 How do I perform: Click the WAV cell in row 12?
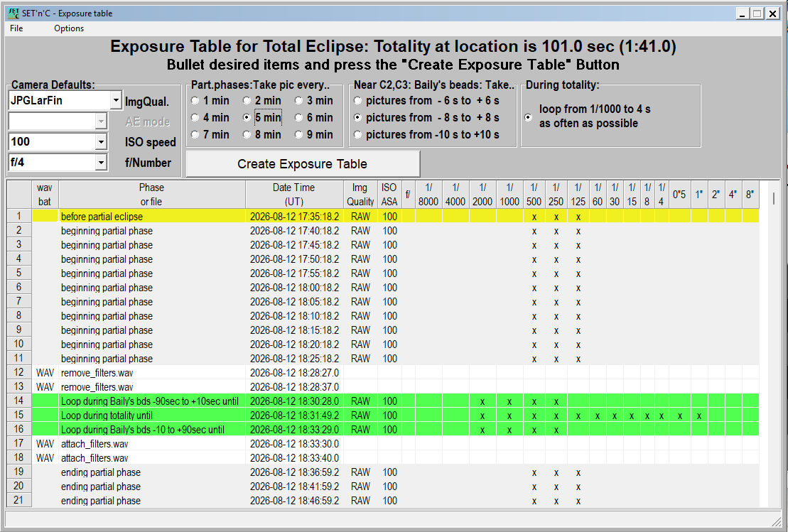[45, 373]
